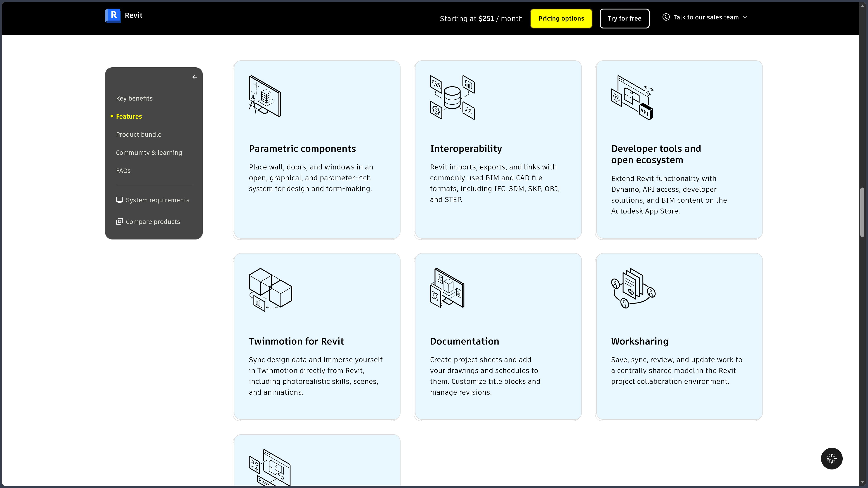Click the Parametric components illustration icon
Image resolution: width=868 pixels, height=488 pixels.
coord(265,96)
